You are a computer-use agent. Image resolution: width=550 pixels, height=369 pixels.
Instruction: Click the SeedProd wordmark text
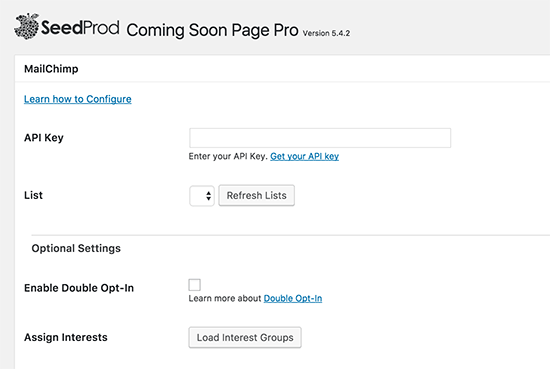pyautogui.click(x=80, y=27)
